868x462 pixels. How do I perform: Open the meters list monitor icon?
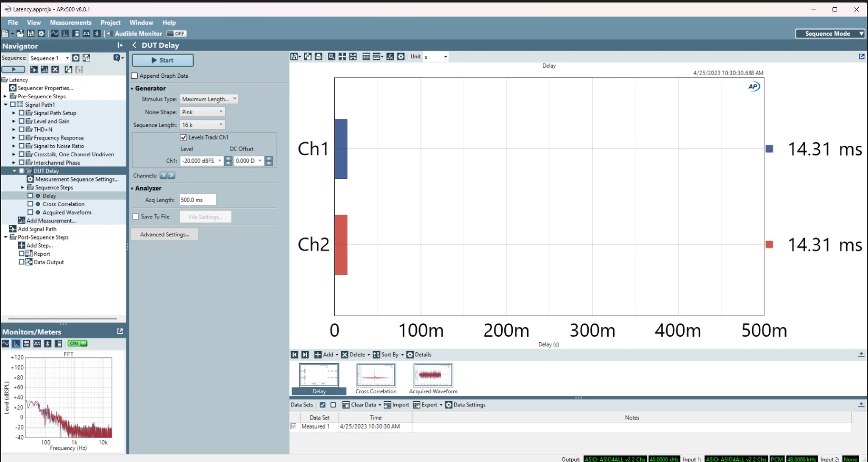[58, 344]
